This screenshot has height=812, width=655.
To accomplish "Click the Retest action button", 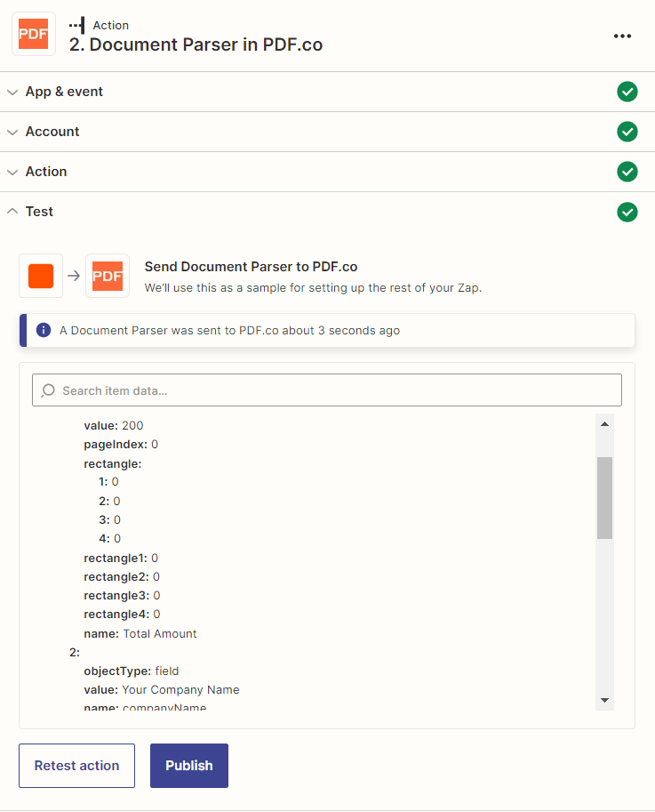I will tap(76, 766).
